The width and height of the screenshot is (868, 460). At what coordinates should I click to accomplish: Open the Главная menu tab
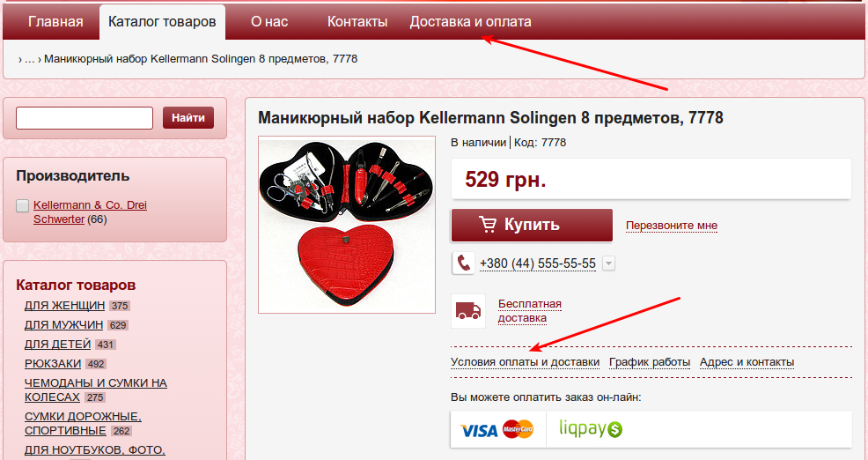click(55, 22)
